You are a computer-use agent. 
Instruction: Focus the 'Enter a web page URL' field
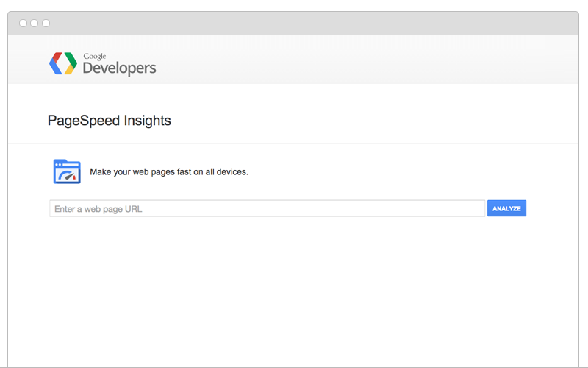267,208
